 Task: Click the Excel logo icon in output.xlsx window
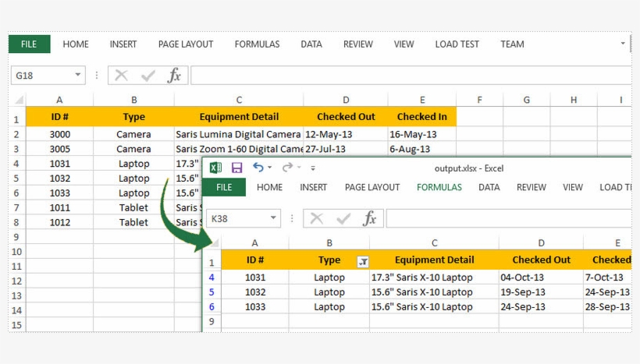tap(215, 168)
